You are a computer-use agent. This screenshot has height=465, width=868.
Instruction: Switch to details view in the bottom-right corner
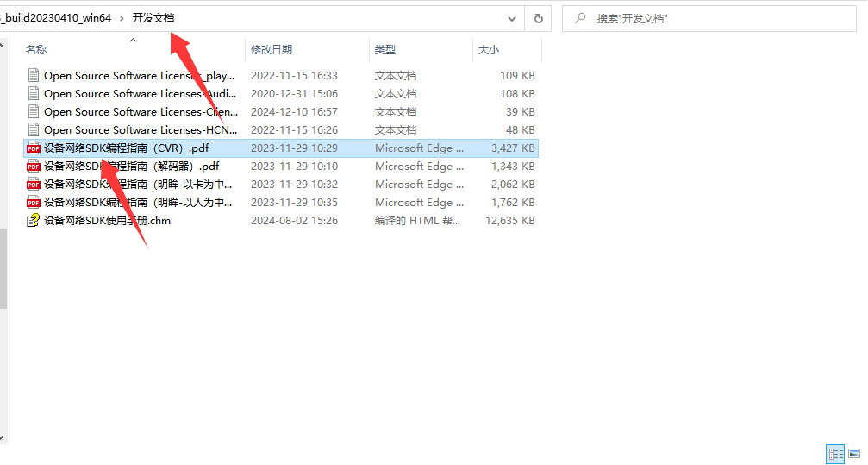pyautogui.click(x=834, y=454)
